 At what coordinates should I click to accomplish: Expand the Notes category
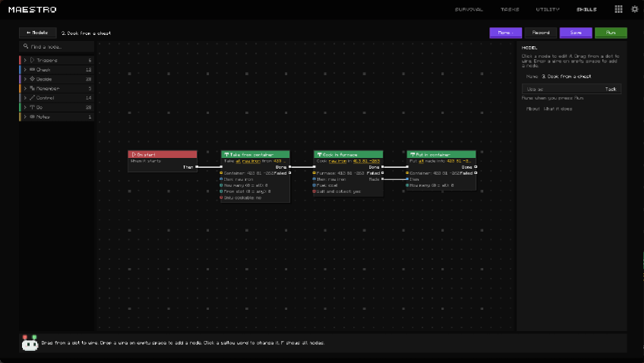[57, 117]
